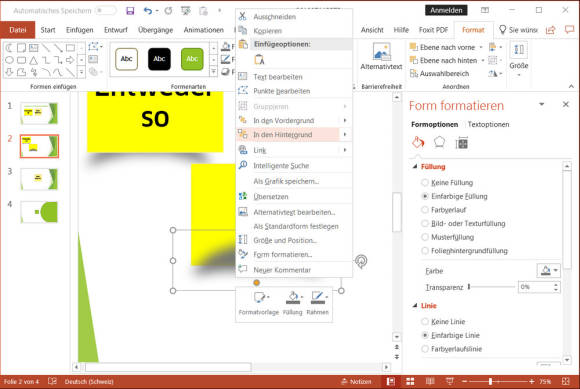Click the Save icon in title bar
The width and height of the screenshot is (580, 389).
click(x=130, y=11)
